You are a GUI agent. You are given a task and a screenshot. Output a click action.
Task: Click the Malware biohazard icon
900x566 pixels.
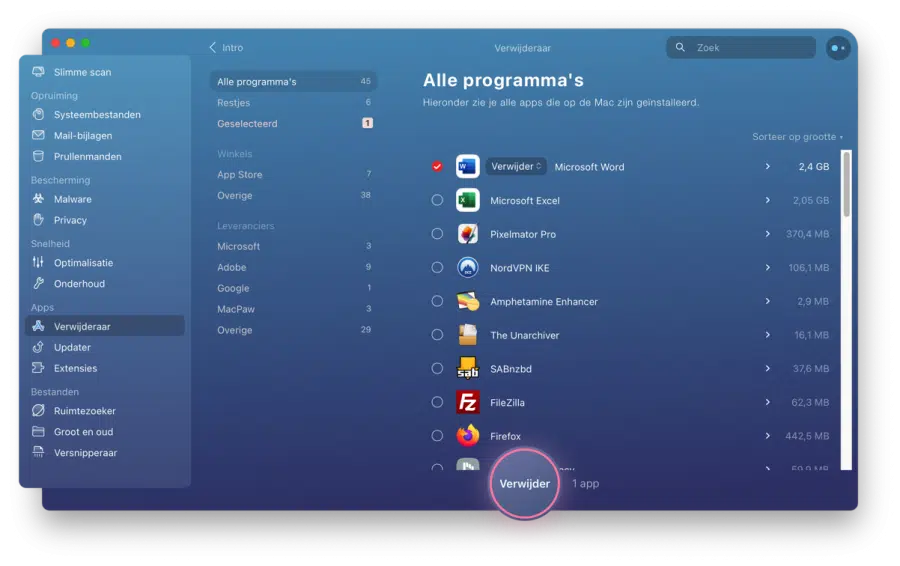[38, 199]
